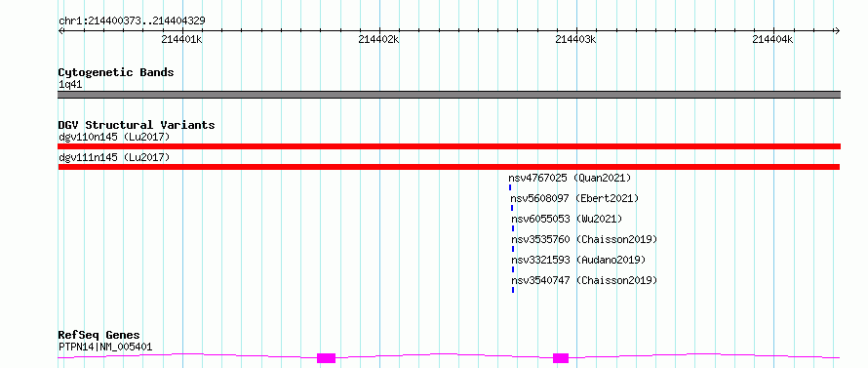This screenshot has height=368, width=868.
Task: Select the gray 1q41 cytogenetic band bar
Action: pos(449,95)
